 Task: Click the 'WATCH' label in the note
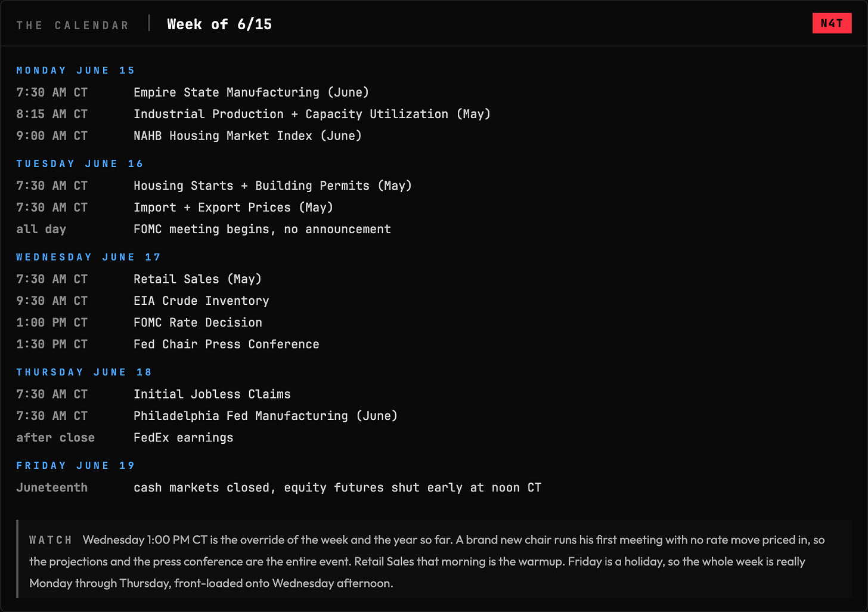[x=51, y=540]
